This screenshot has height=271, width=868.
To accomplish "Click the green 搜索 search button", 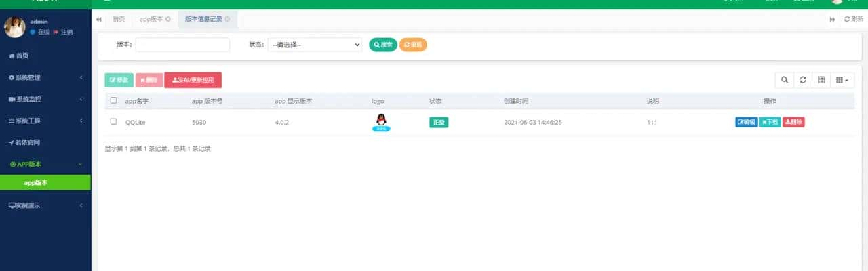I will click(x=383, y=45).
